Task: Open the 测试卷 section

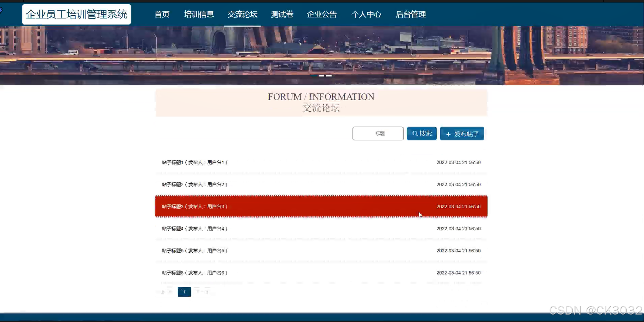Action: (282, 14)
